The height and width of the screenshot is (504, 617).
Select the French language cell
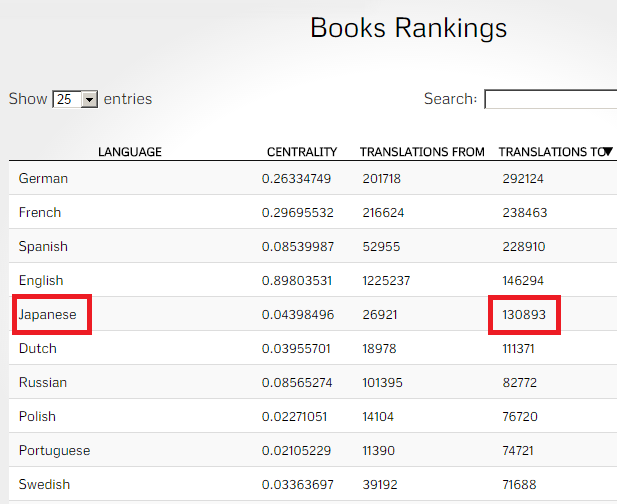(x=40, y=212)
